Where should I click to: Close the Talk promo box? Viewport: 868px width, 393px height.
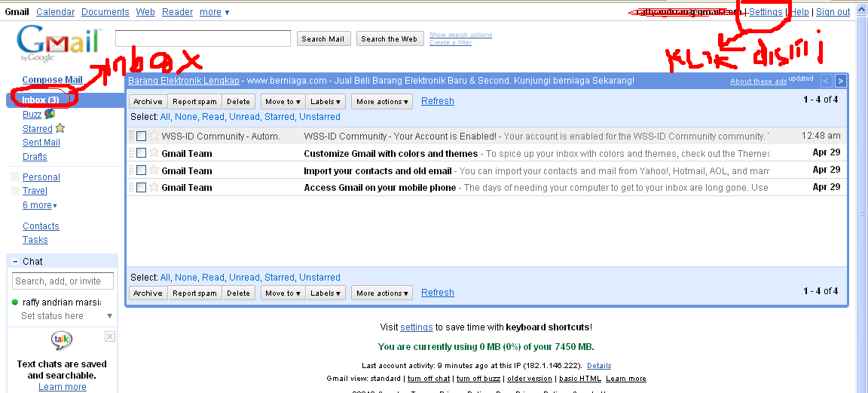point(109,336)
